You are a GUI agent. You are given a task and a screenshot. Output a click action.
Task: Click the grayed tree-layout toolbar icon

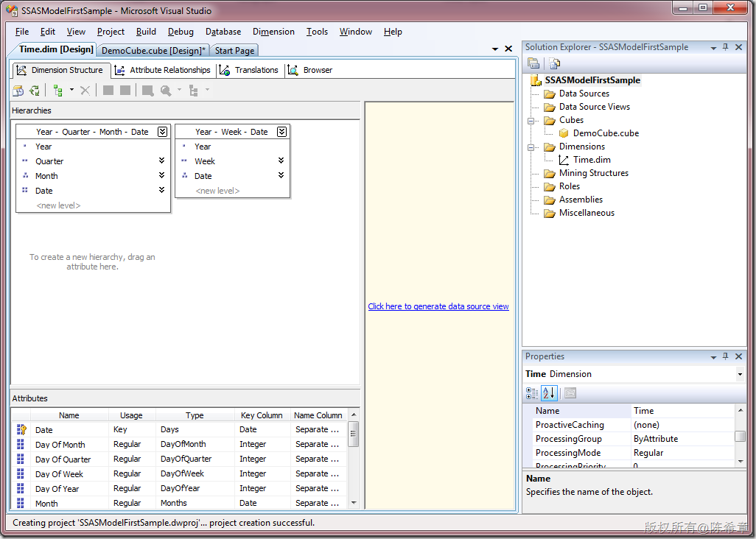(x=194, y=90)
